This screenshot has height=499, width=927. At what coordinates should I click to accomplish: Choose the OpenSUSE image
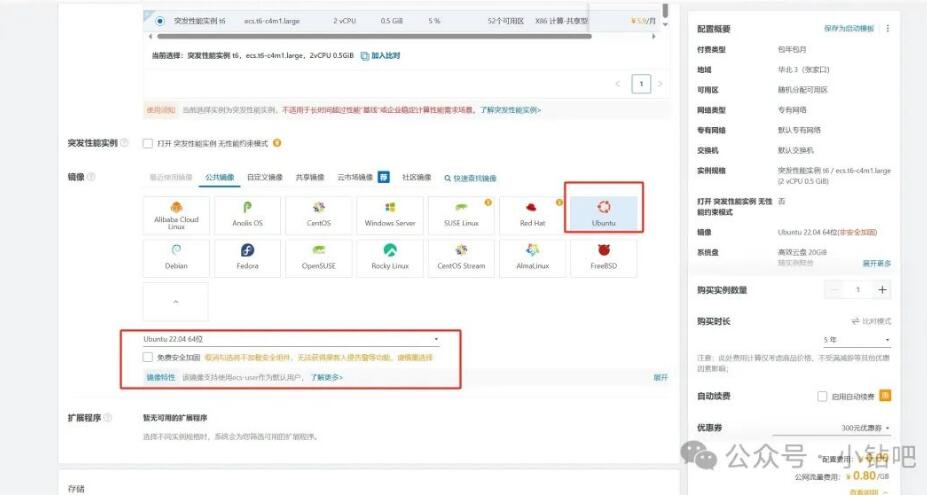319,258
